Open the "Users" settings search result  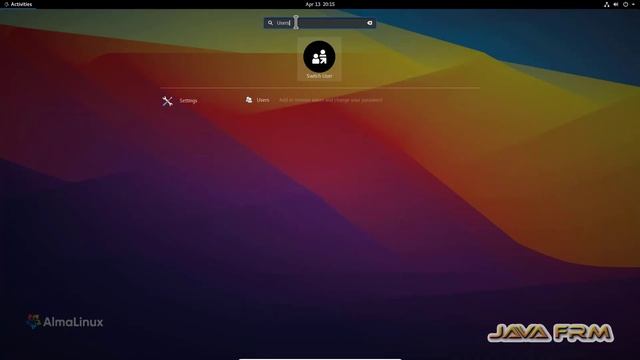[314, 100]
